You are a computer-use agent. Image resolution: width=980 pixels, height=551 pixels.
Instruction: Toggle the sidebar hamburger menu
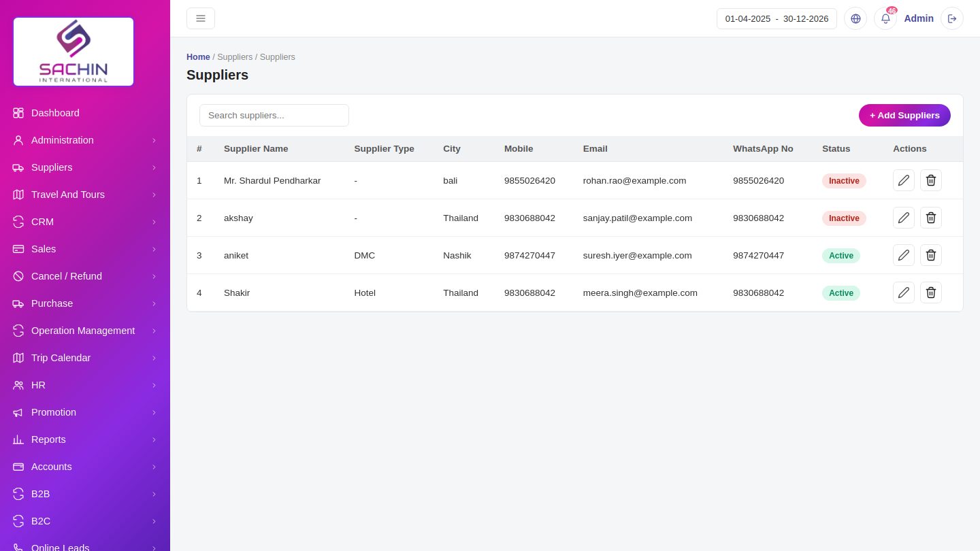click(x=201, y=18)
